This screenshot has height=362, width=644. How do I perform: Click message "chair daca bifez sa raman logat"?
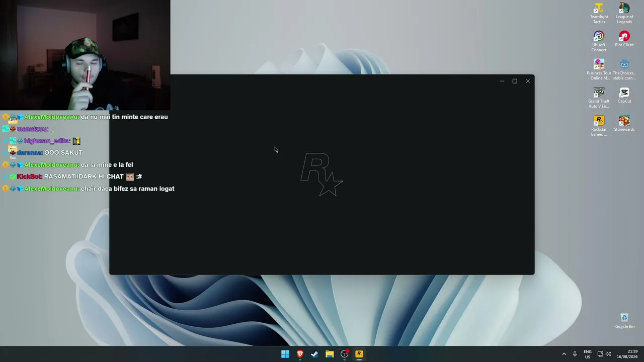tap(128, 189)
